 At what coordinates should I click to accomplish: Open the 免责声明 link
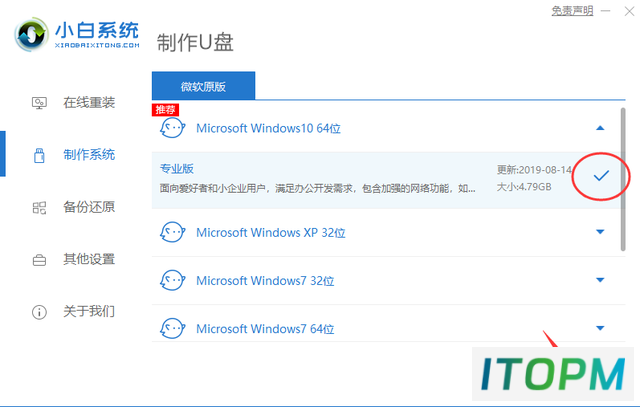572,11
